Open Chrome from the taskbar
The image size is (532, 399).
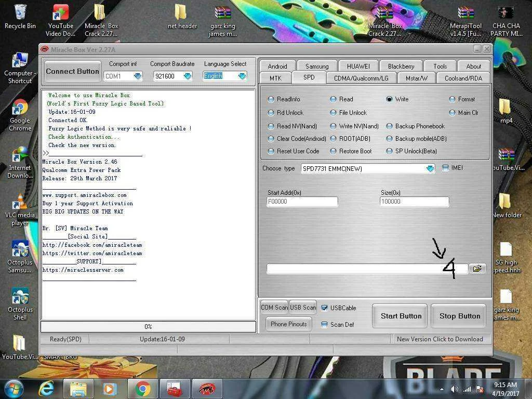(143, 389)
